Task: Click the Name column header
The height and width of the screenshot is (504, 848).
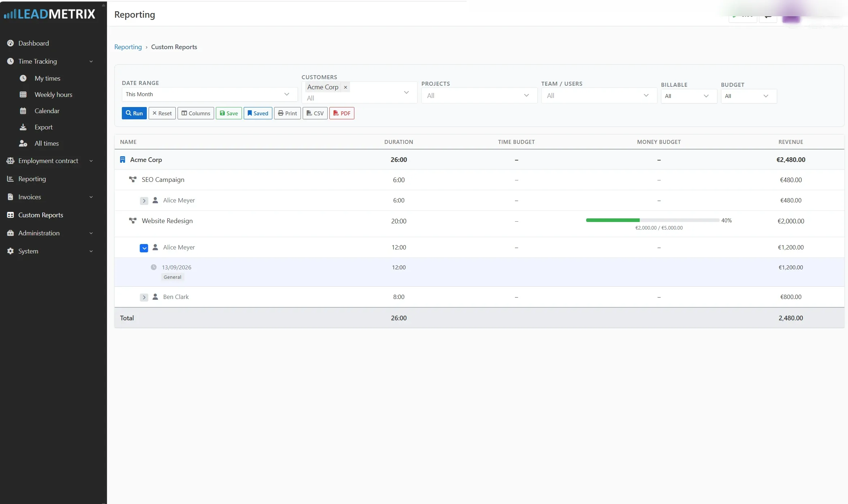Action: pos(128,142)
